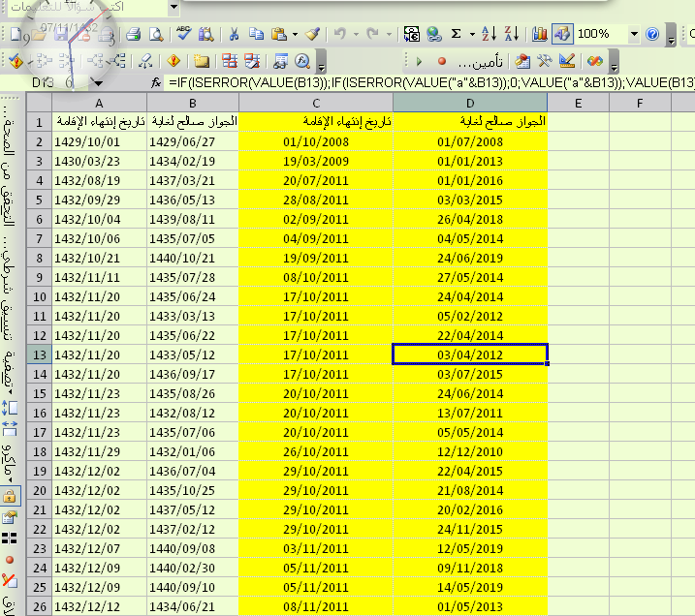695x616 pixels.
Task: Click the Help question mark icon
Action: [x=651, y=34]
